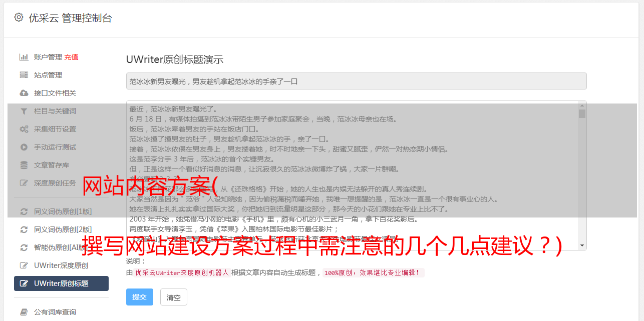Click the refresh icon beside 智能伪原创[AI版]
The height and width of the screenshot is (321, 644).
[24, 247]
